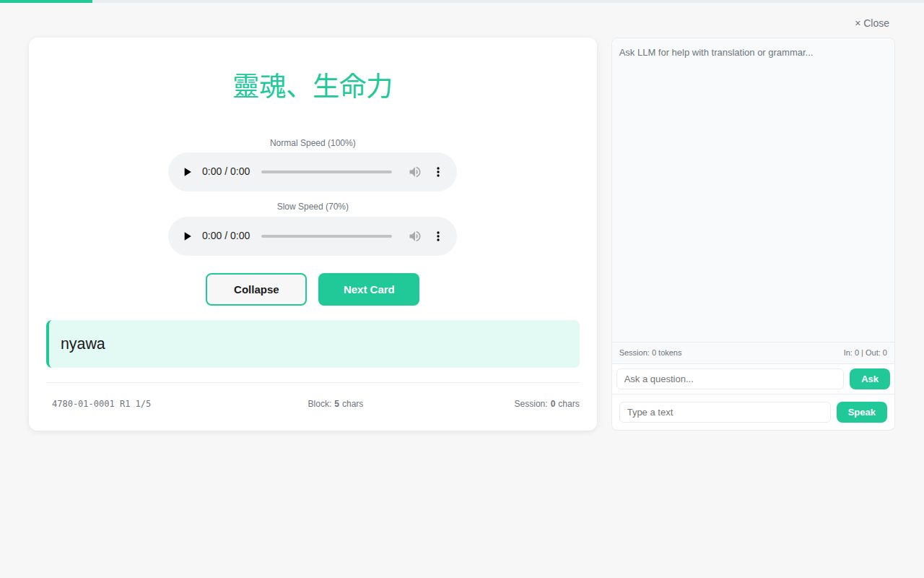This screenshot has height=578, width=924.
Task: Click the card ID '4780-01-0001 R1 1/5'
Action: tap(102, 404)
